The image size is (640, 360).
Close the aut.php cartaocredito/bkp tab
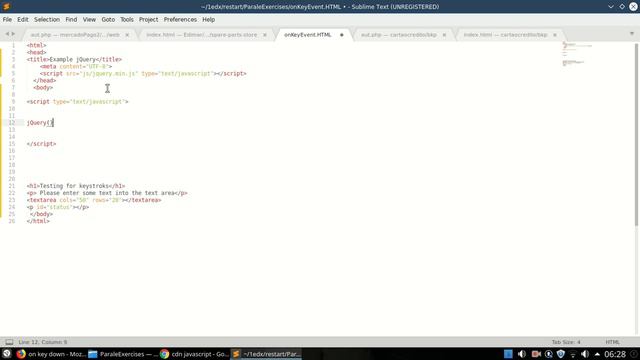pyautogui.click(x=444, y=35)
